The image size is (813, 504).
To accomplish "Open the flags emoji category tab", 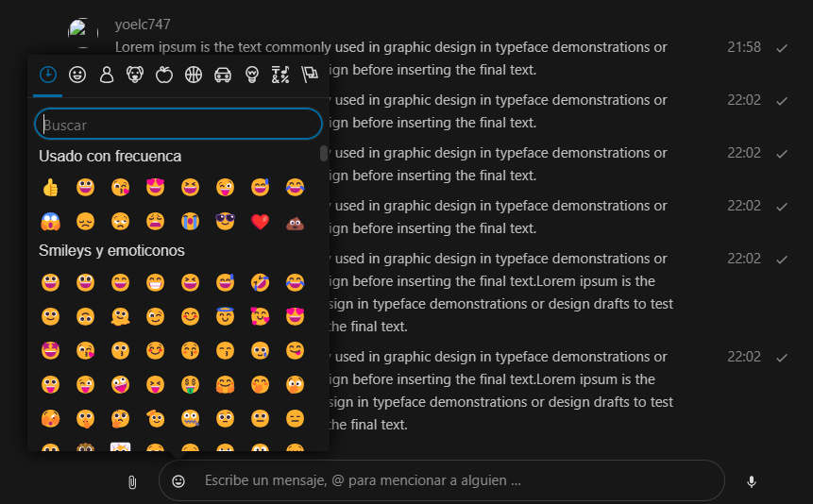I will pyautogui.click(x=310, y=75).
